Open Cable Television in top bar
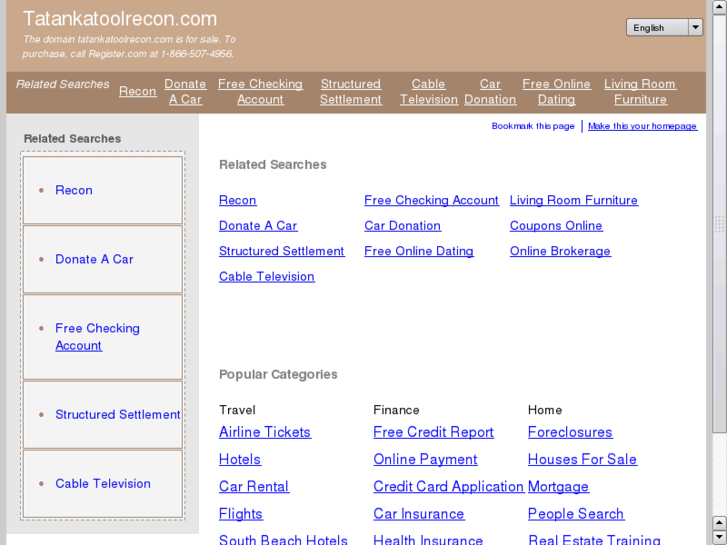Screen dimensions: 727x545 pos(428,91)
